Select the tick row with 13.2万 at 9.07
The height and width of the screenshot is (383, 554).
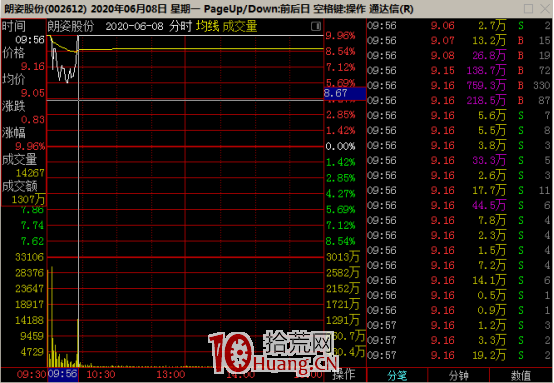[459, 41]
